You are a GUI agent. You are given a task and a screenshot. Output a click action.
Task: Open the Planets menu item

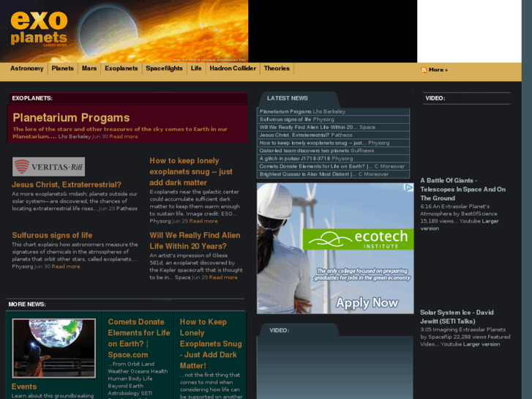[62, 68]
